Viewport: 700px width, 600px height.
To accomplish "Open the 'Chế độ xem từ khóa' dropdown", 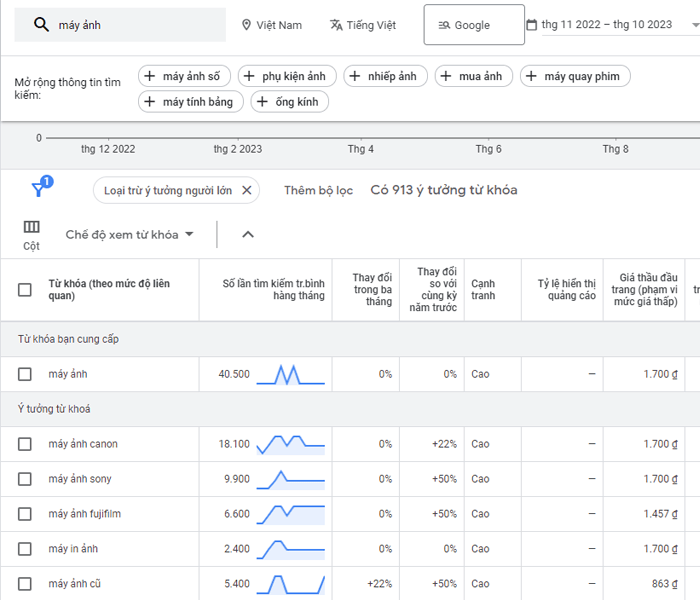I will click(x=129, y=235).
